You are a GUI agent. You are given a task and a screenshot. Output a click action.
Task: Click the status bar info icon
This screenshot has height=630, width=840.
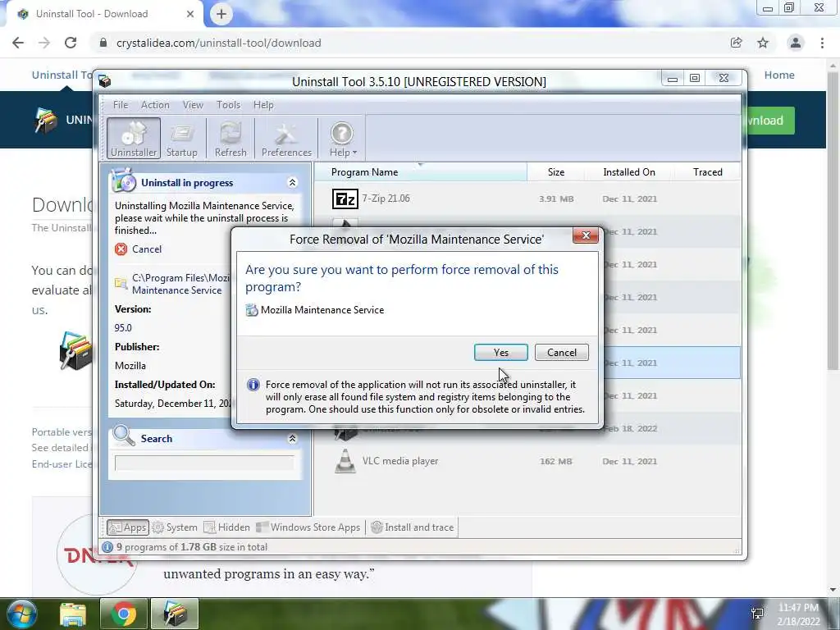coord(107,547)
